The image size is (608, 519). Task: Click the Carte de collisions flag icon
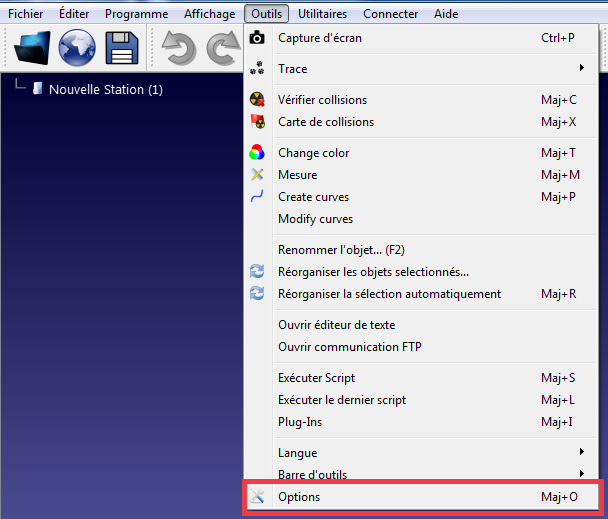(257, 121)
